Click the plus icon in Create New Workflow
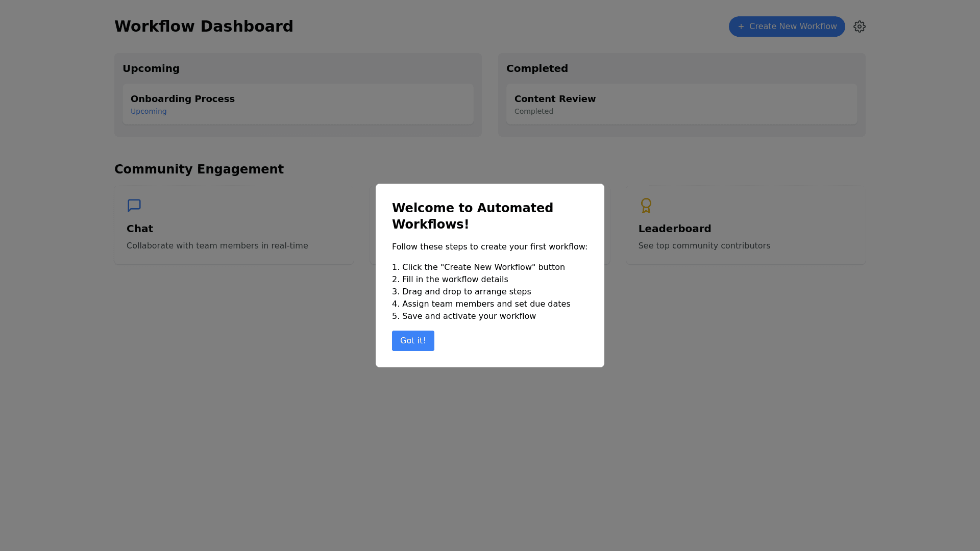The image size is (980, 551). pos(741,27)
